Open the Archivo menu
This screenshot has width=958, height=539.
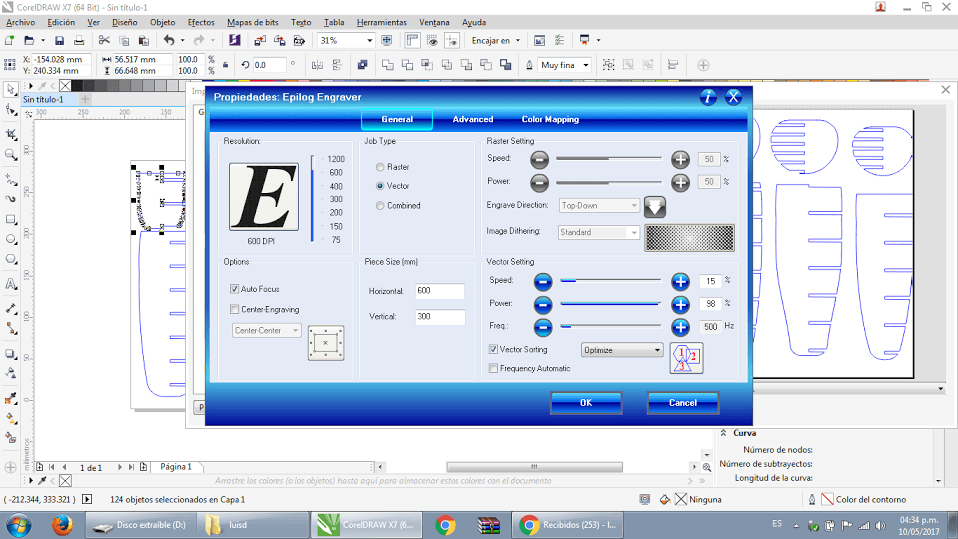20,22
